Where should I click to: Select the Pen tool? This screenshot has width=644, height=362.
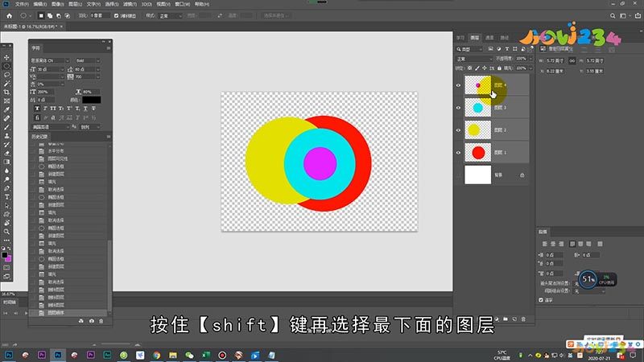6,188
